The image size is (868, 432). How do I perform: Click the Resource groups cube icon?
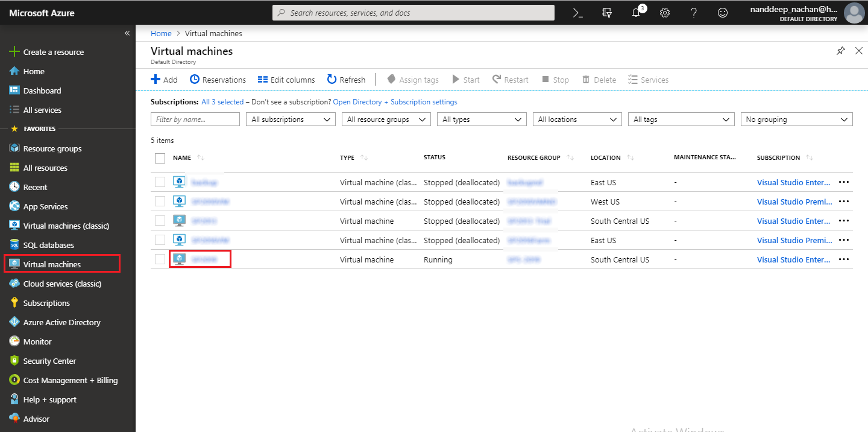(14, 148)
